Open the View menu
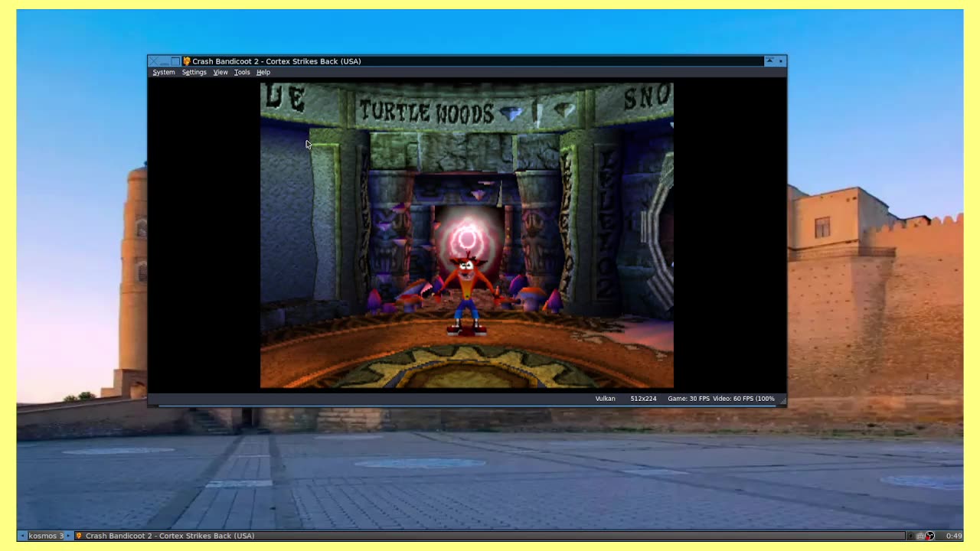Viewport: 980px width, 551px height. click(220, 72)
